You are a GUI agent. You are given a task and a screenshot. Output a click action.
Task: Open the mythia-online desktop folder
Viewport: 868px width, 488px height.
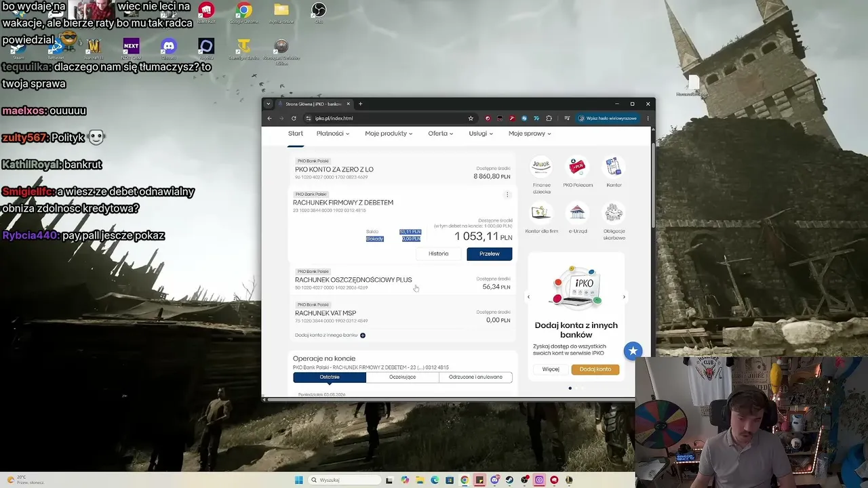click(x=281, y=12)
